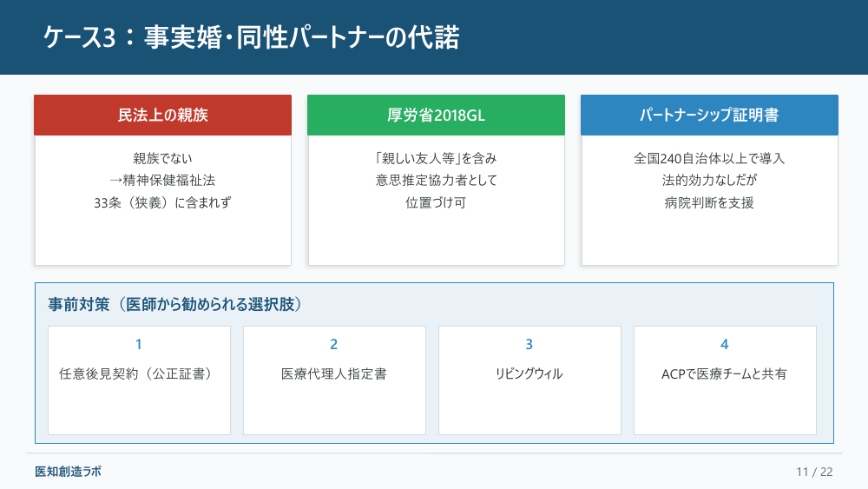Click the text 'リビングウィル'

[529, 373]
